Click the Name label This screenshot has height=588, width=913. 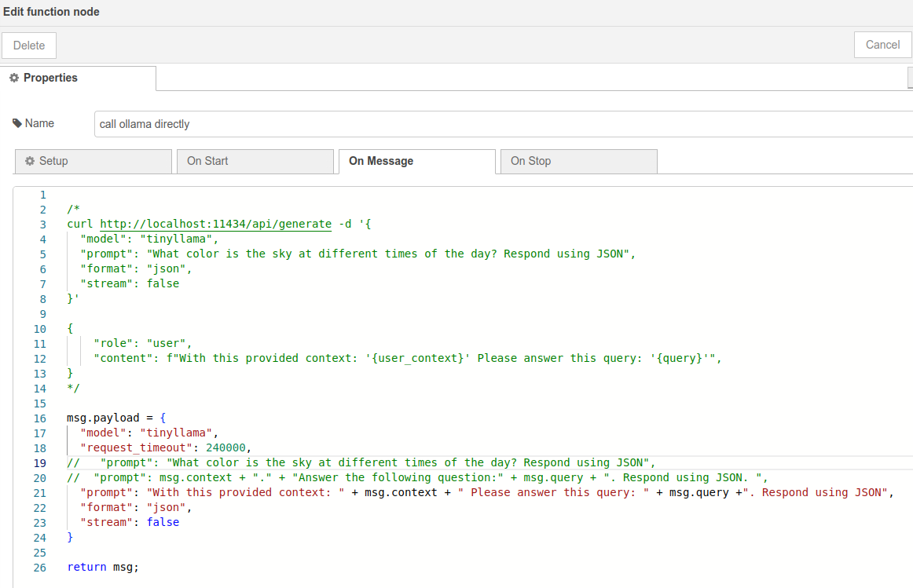39,123
